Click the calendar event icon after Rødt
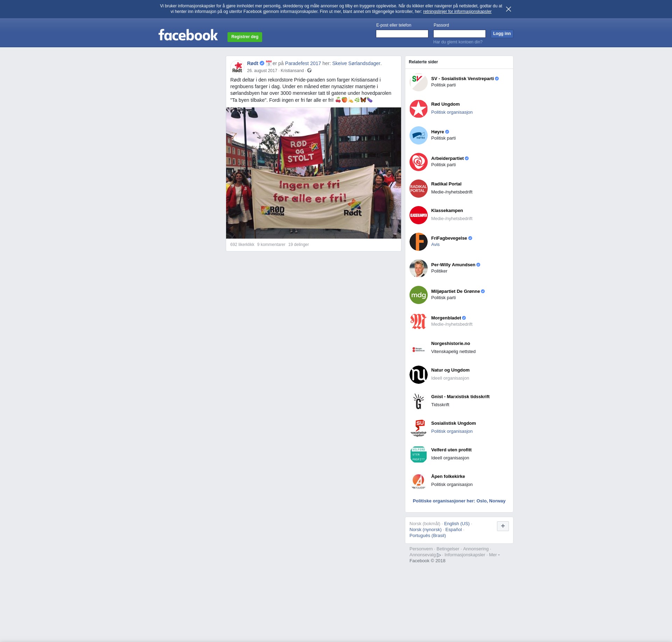Screen dimensions: 672x642 [269, 63]
